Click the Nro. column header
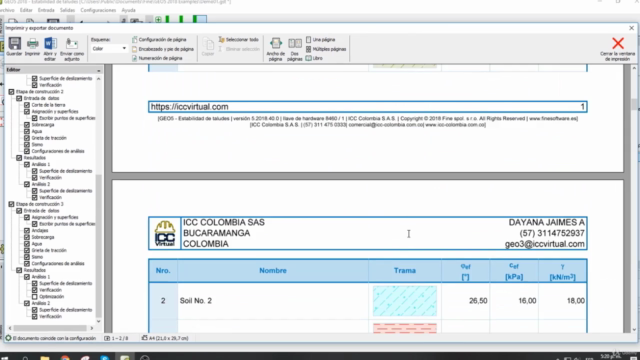Image resolution: width=640 pixels, height=360 pixels. click(x=163, y=271)
